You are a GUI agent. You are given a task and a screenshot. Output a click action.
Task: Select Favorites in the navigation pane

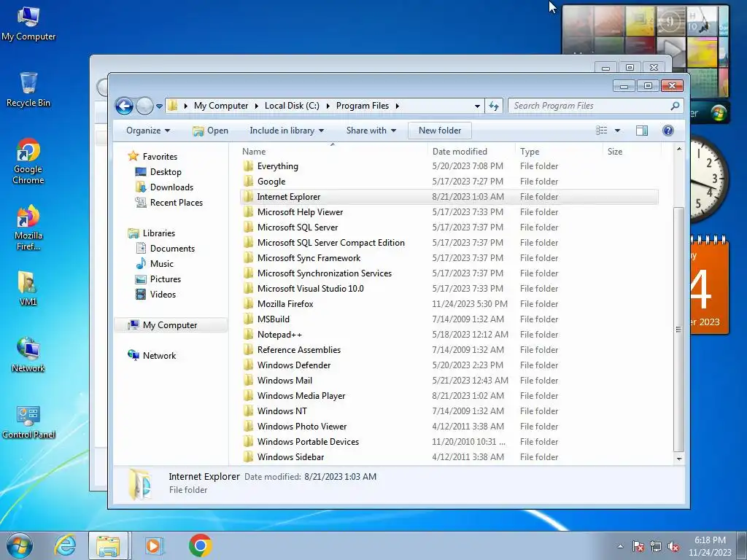click(x=152, y=156)
